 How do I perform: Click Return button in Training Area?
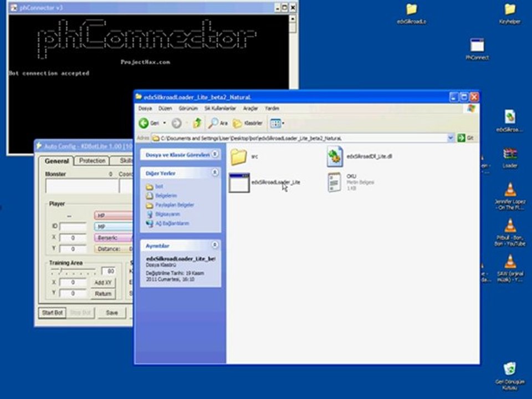tap(103, 294)
